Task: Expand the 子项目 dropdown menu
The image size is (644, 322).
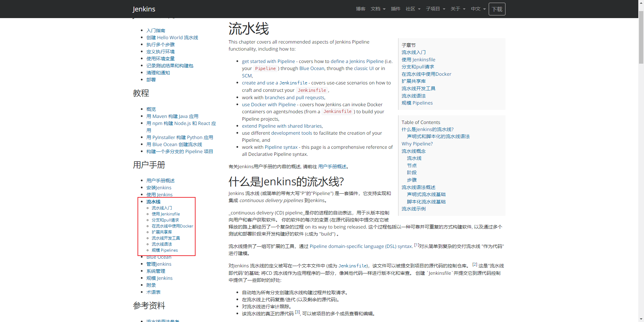Action: click(435, 9)
